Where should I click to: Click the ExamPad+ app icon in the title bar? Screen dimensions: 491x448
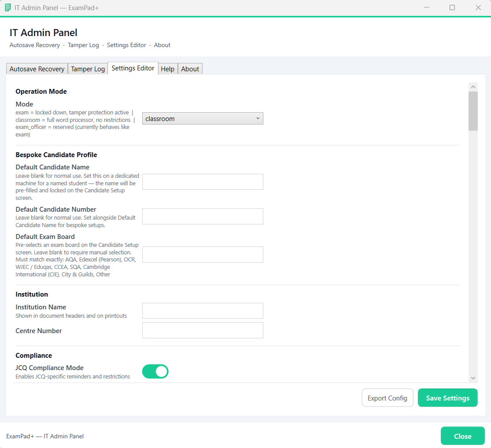coord(7,7)
